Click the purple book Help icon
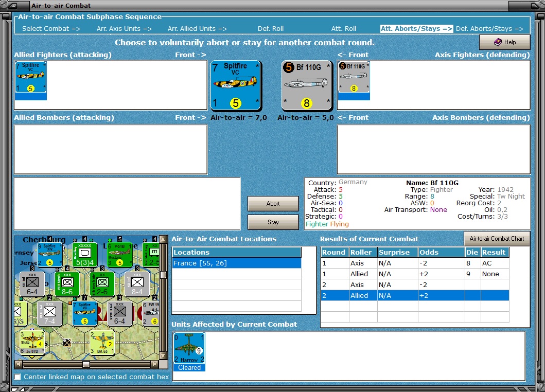The image size is (545, 392). (x=498, y=42)
